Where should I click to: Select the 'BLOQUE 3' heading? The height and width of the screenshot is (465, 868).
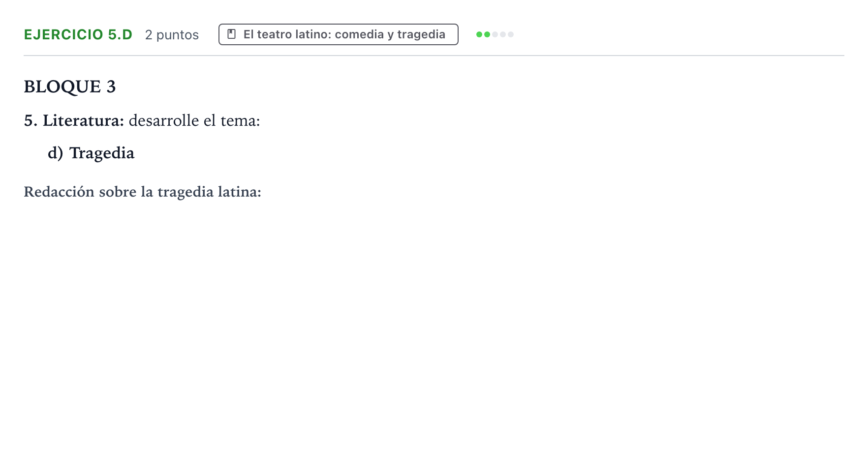pos(70,87)
